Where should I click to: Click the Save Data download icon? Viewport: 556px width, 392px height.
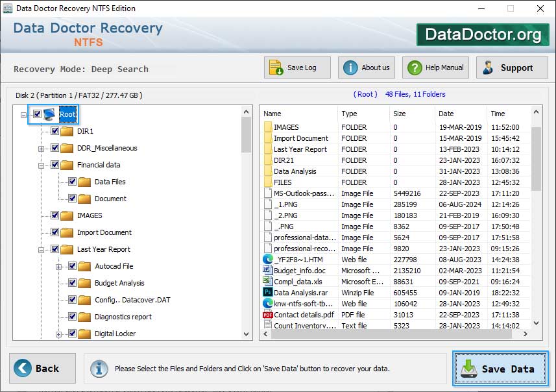[469, 369]
